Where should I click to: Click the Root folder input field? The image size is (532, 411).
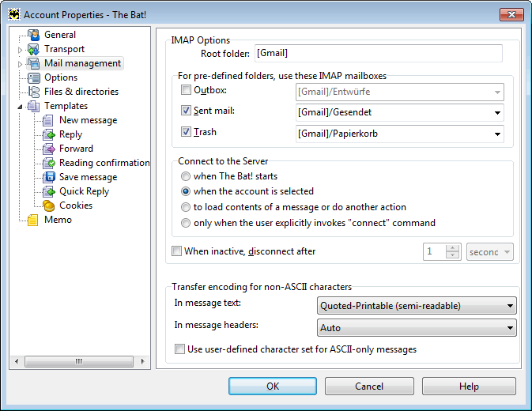(x=379, y=53)
